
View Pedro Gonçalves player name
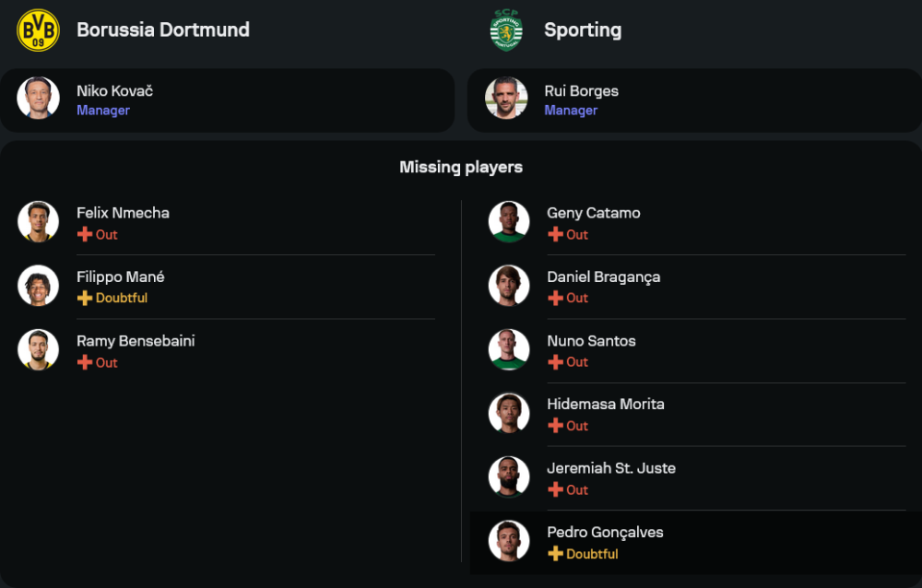pos(605,532)
